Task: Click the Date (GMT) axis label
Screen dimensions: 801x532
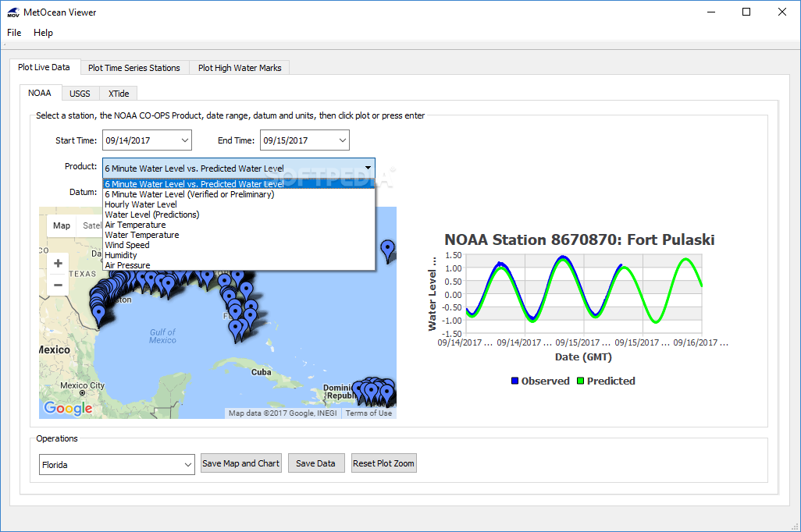Action: pos(583,357)
